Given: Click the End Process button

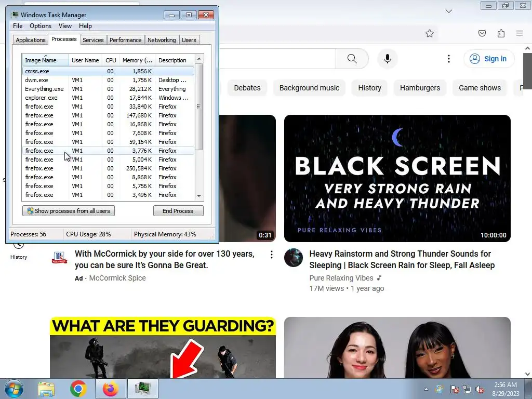Looking at the screenshot, I should tap(178, 211).
